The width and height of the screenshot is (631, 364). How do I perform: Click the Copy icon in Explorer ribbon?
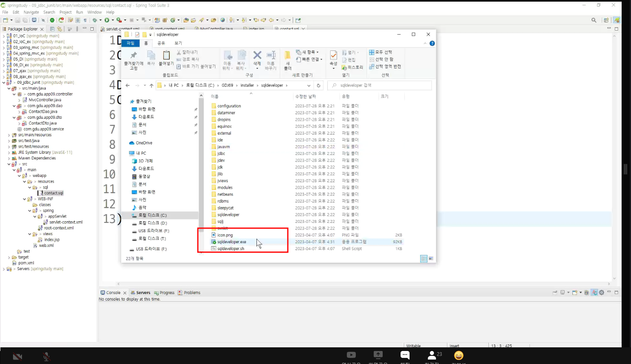[151, 55]
